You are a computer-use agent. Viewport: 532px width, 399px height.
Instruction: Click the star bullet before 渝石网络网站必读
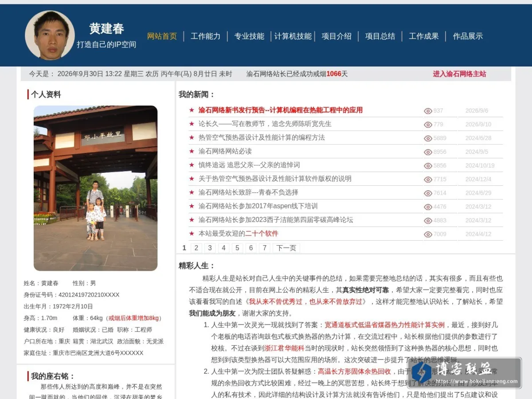tap(192, 151)
